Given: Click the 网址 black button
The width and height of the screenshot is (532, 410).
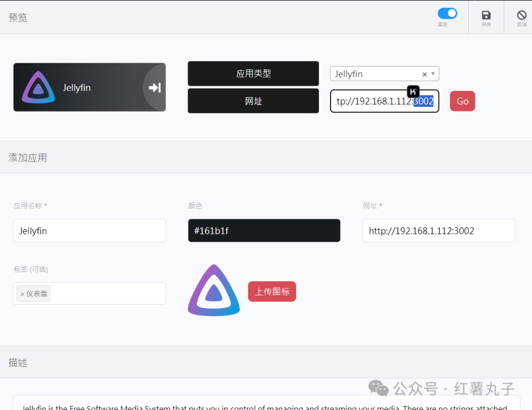Looking at the screenshot, I should (x=253, y=101).
